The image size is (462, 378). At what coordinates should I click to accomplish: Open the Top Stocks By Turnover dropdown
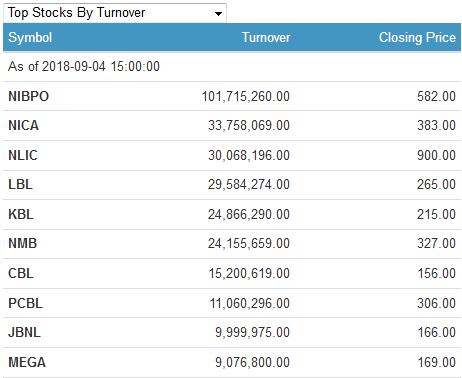pos(115,13)
